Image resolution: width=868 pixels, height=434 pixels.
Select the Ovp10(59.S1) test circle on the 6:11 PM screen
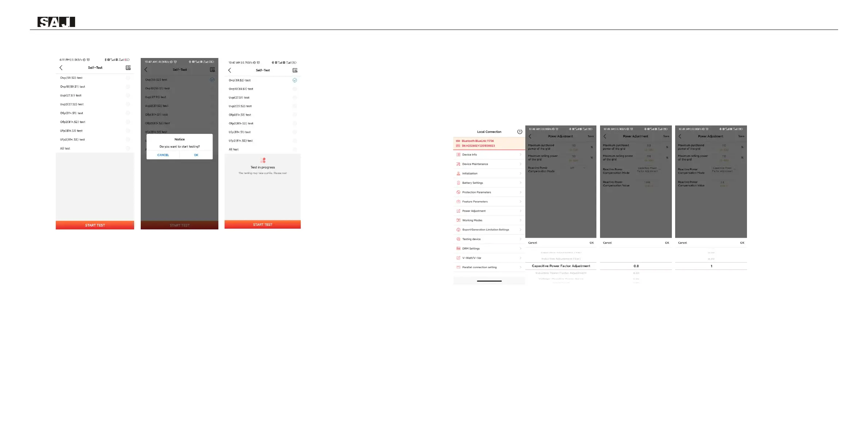[128, 86]
